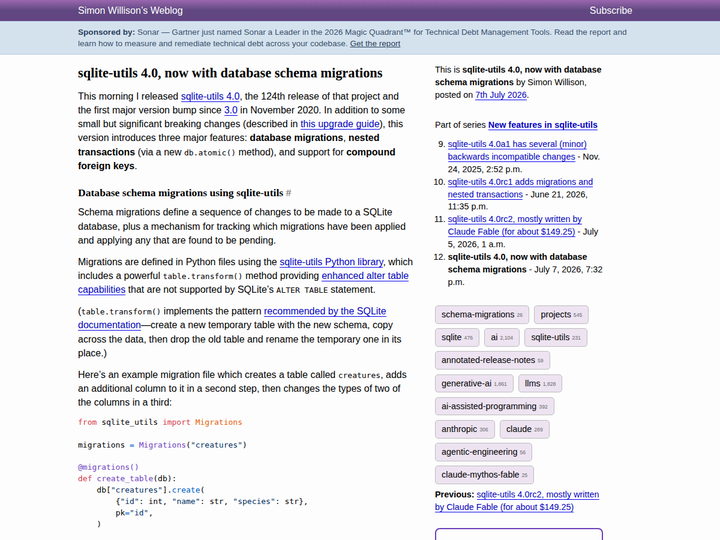Open sqlite-utils Python library link

(331, 262)
